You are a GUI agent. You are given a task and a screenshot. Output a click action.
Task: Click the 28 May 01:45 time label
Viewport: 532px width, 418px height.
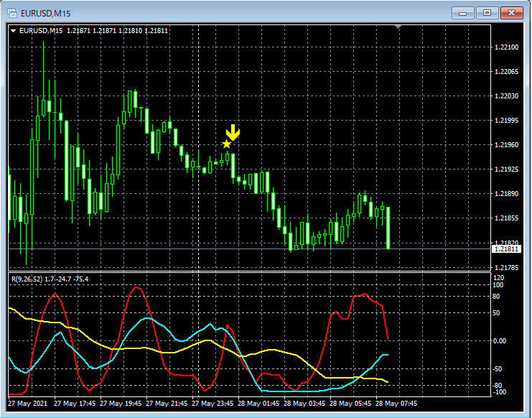point(258,404)
